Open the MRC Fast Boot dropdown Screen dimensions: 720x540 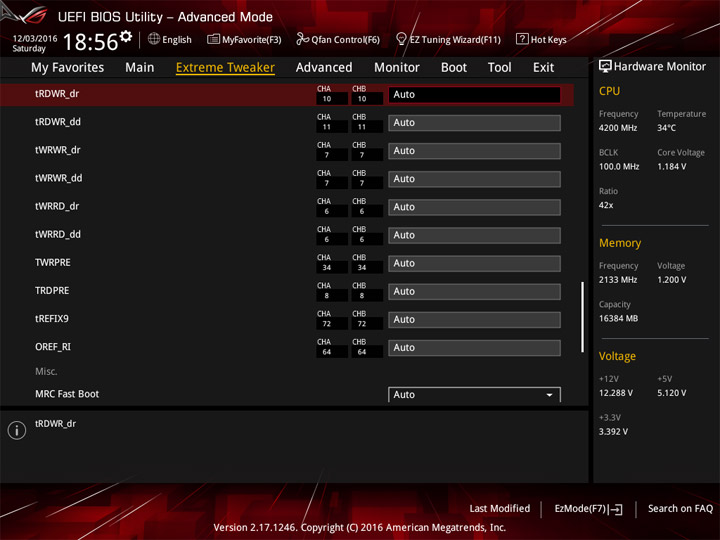(x=474, y=394)
